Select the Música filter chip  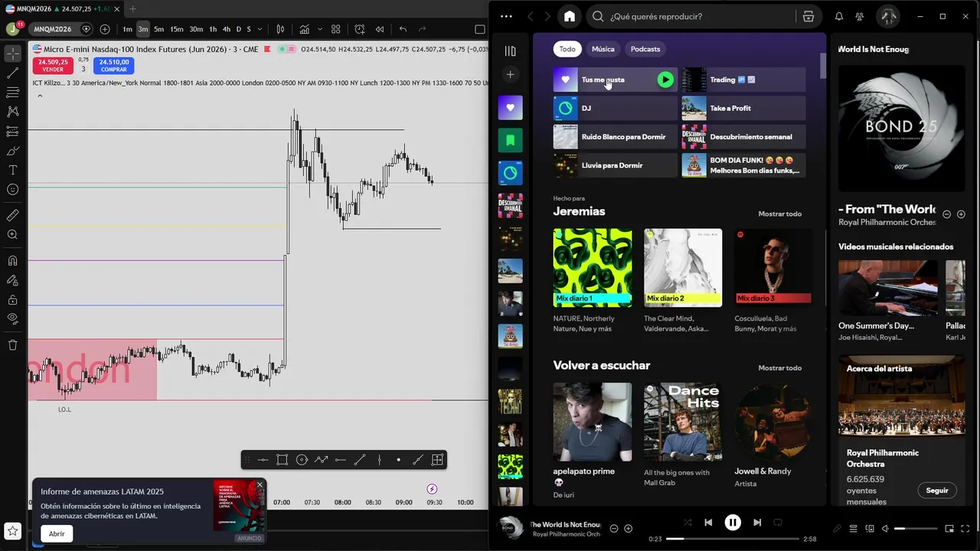click(x=603, y=49)
